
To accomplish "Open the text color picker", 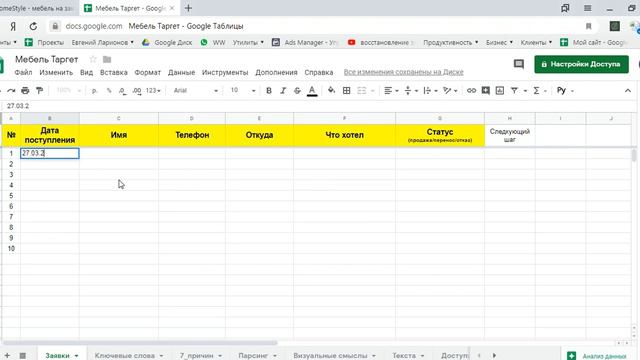I will pos(312,91).
